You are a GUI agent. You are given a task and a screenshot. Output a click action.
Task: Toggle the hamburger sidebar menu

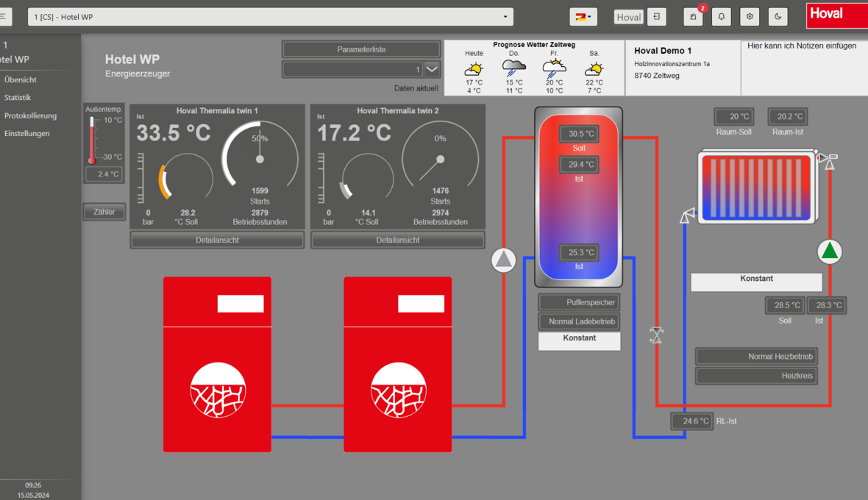point(4,16)
